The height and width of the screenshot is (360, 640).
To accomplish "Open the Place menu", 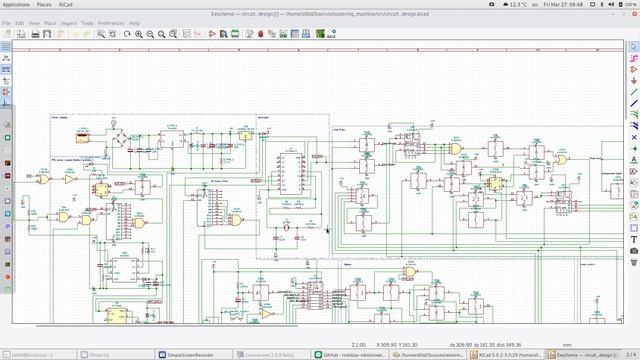I will click(x=50, y=23).
